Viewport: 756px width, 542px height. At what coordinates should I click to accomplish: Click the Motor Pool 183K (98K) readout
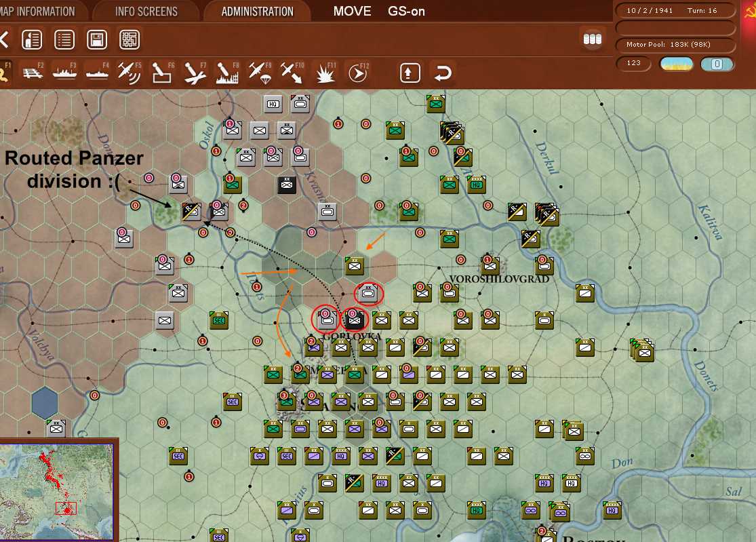coord(675,44)
